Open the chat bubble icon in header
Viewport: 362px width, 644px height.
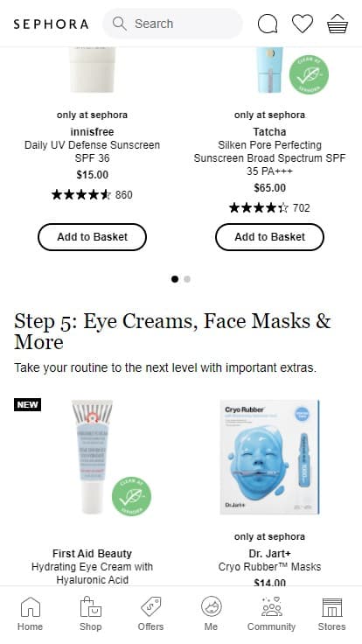pyautogui.click(x=268, y=24)
